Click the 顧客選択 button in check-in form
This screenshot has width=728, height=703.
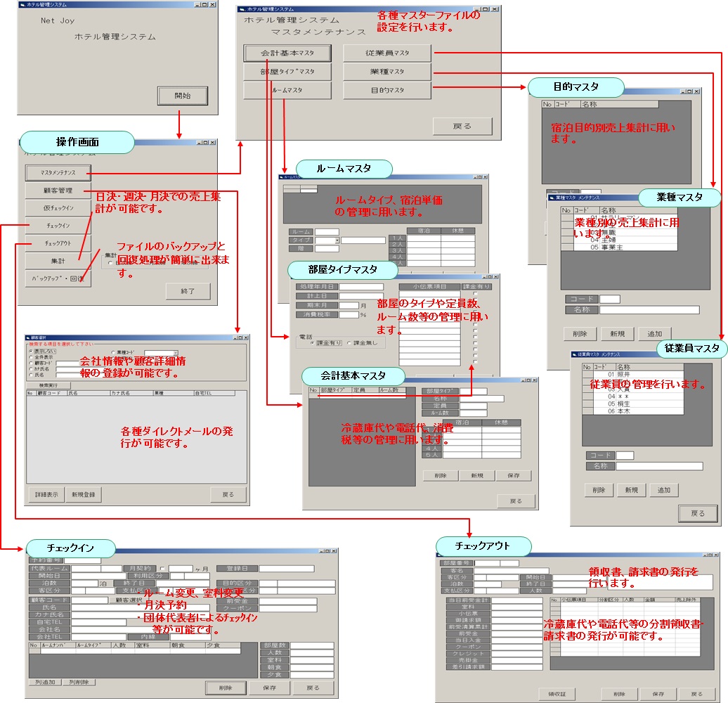point(129,600)
